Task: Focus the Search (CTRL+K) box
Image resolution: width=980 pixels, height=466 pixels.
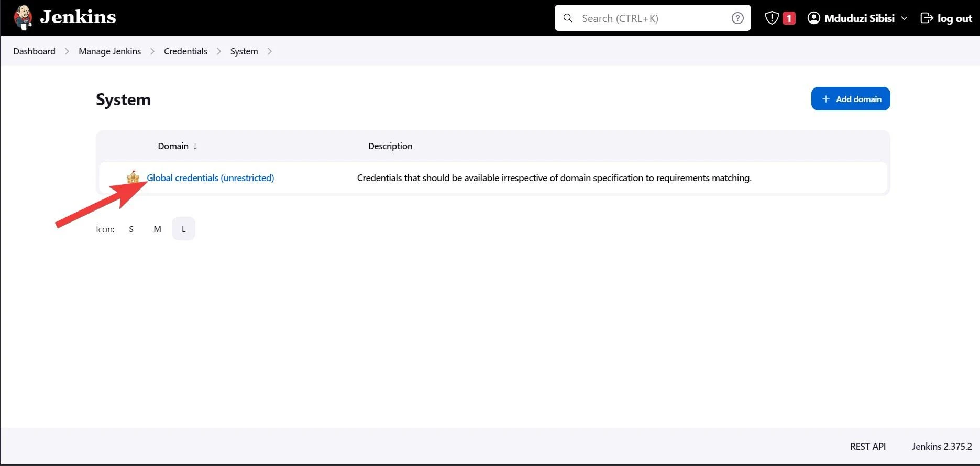Action: 653,18
